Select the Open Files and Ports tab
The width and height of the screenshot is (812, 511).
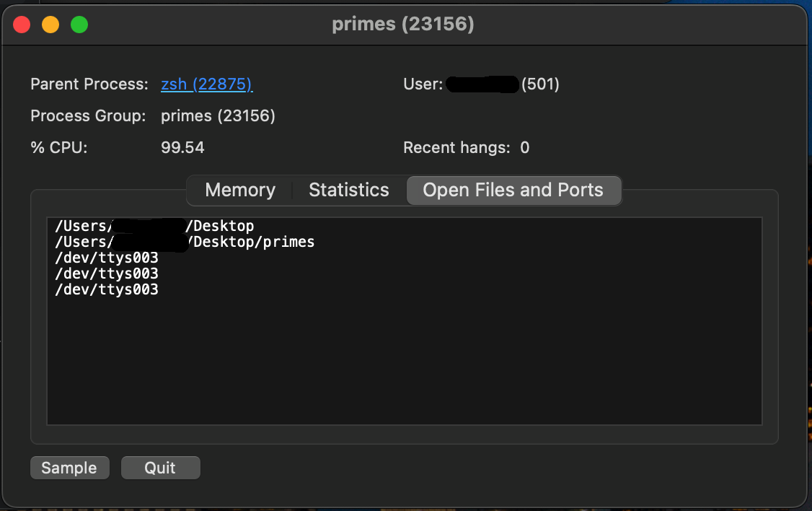513,191
